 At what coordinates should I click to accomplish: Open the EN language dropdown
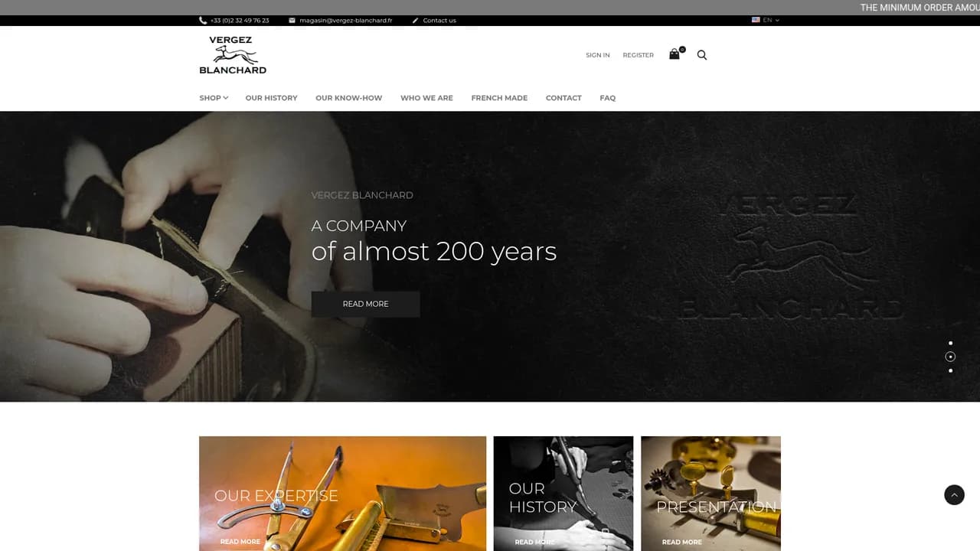pos(766,20)
